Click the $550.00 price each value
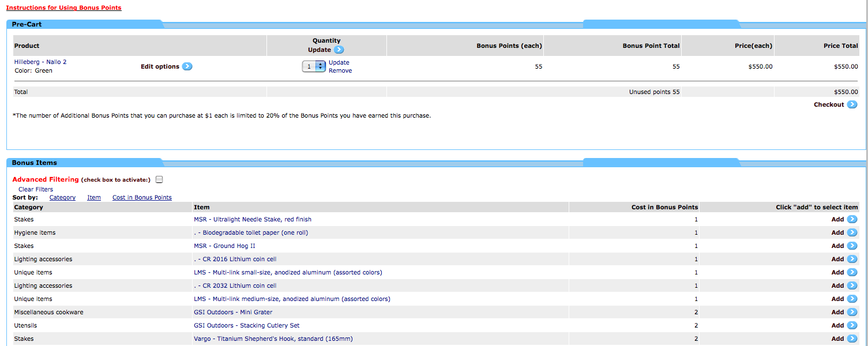868x346 pixels. (x=760, y=66)
